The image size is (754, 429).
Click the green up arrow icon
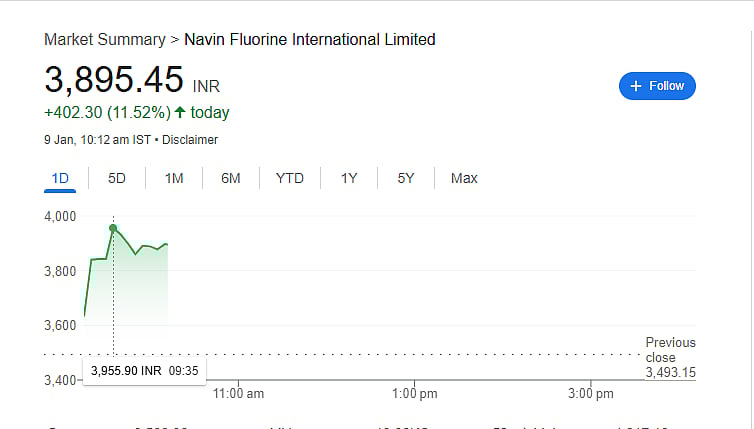point(180,112)
